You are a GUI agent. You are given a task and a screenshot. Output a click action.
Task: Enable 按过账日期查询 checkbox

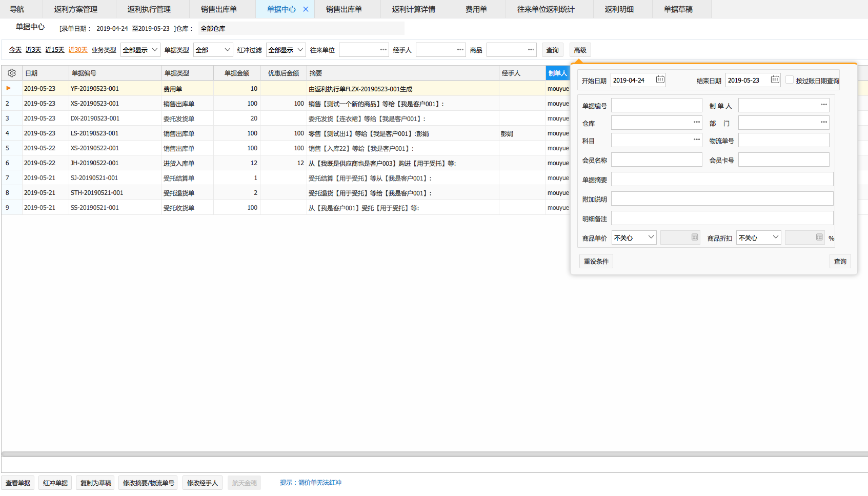point(790,80)
